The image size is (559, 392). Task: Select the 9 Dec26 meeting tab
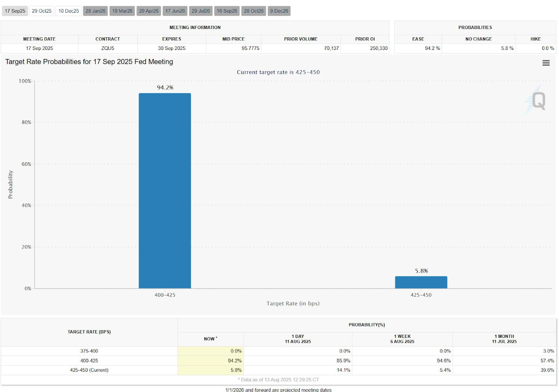(x=279, y=11)
